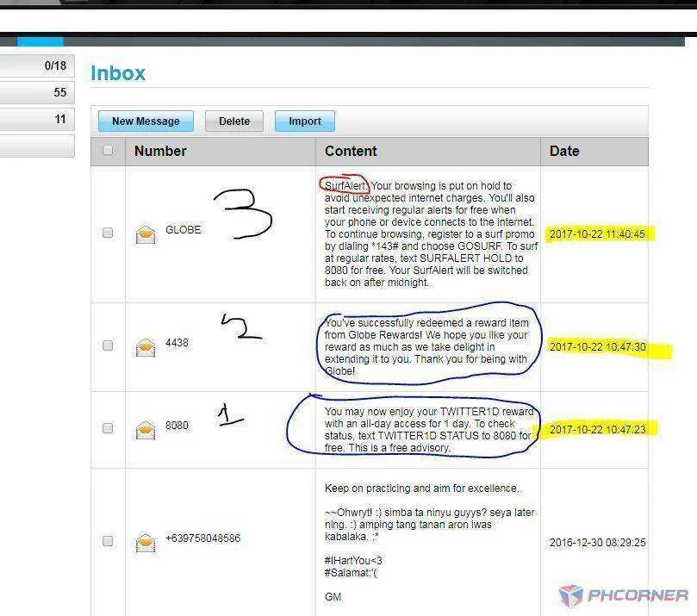Open the envelope icon beside 8080
697x616 pixels.
(146, 430)
